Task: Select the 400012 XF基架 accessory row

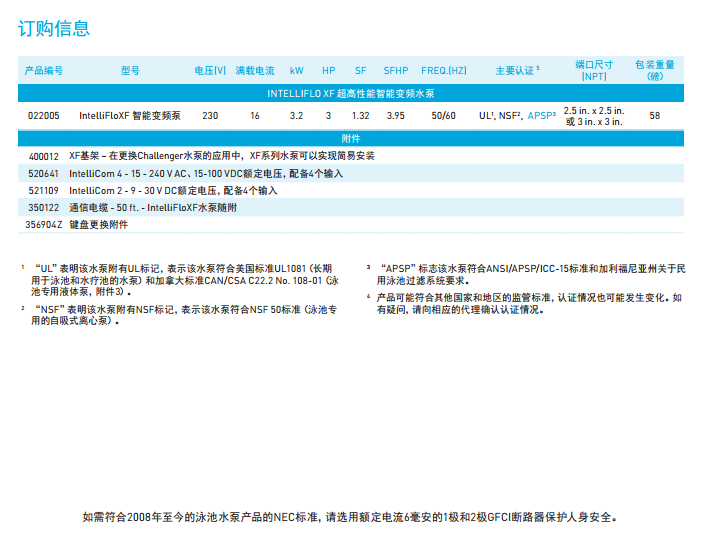Action: tap(200, 156)
